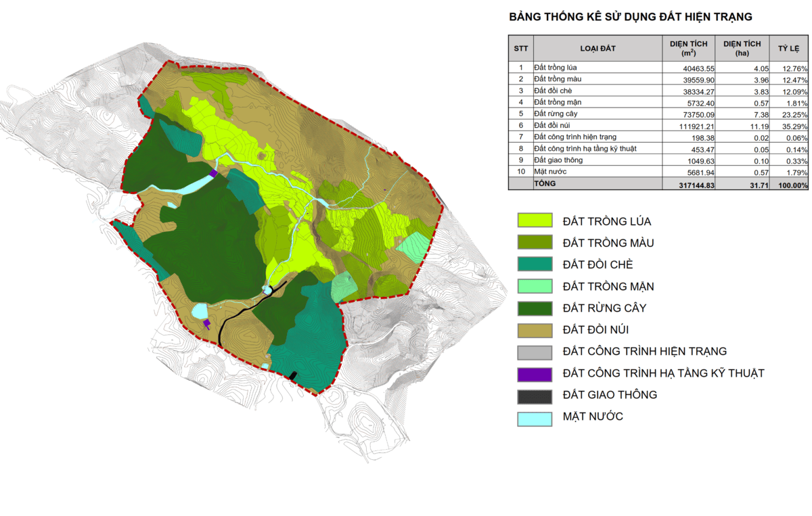Viewport: 812px width, 516px height.
Task: Click the area value 73750.09
Action: [x=697, y=114]
